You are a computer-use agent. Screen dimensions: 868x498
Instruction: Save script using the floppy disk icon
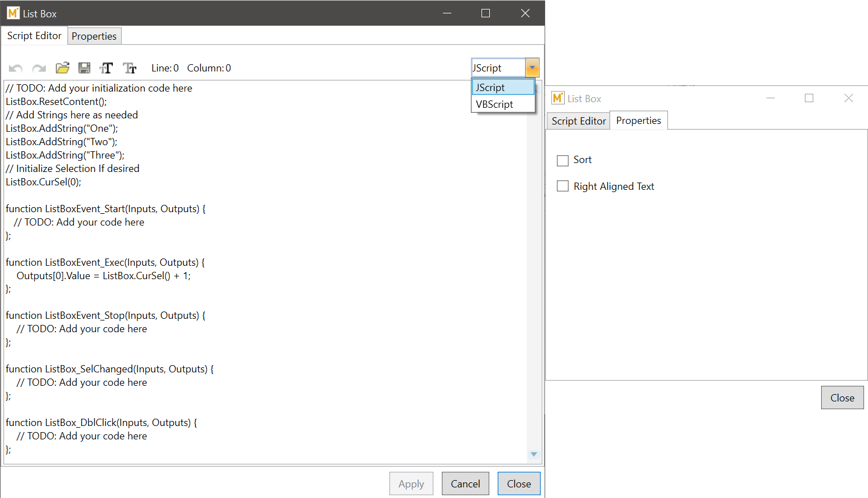pos(84,68)
